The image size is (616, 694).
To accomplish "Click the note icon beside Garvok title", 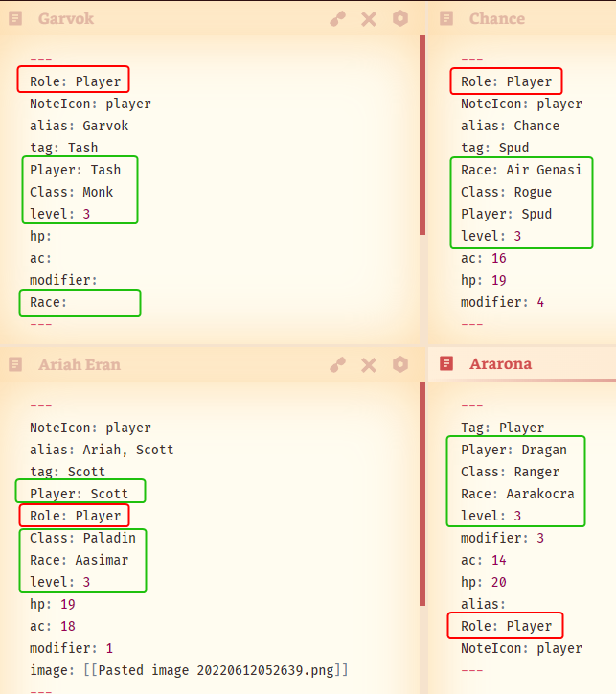I will 15,18.
